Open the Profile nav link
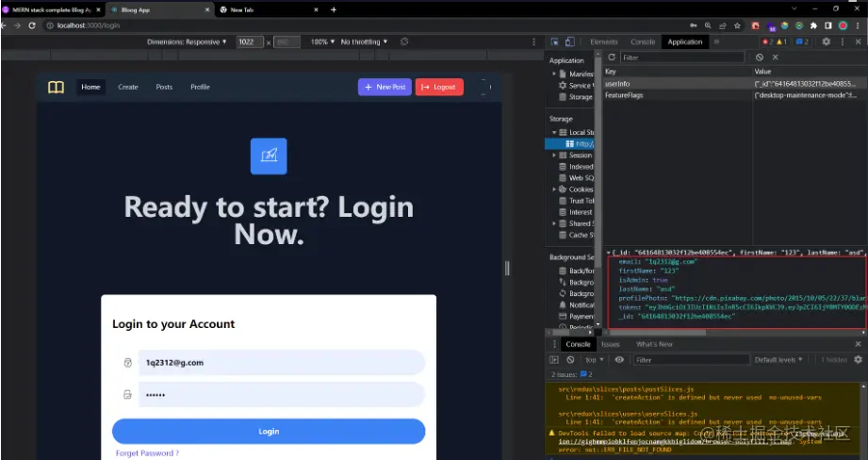Screen dimensions: 868x460 pos(200,87)
